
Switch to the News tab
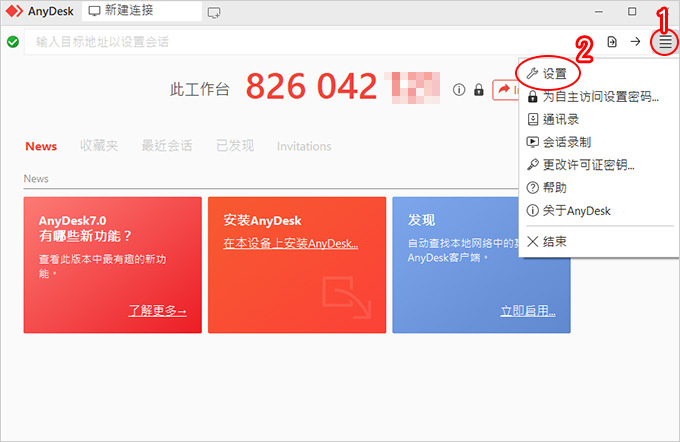tap(41, 146)
